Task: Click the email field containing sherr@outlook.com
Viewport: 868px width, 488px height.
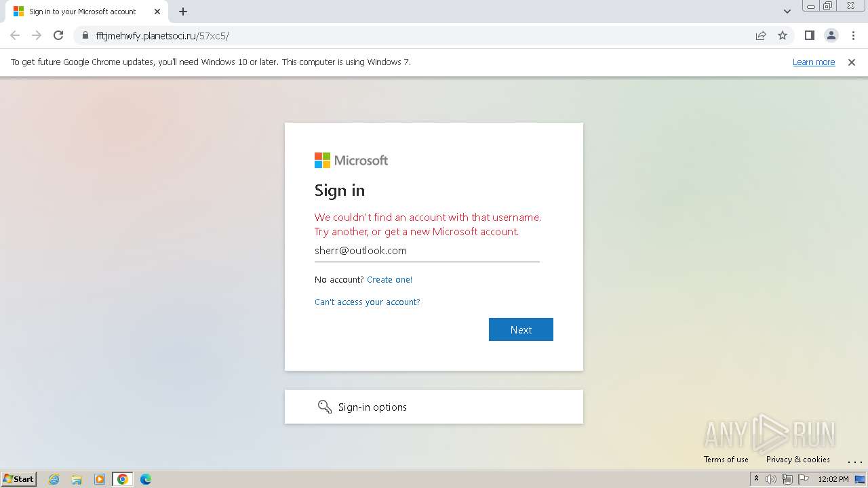Action: click(427, 251)
